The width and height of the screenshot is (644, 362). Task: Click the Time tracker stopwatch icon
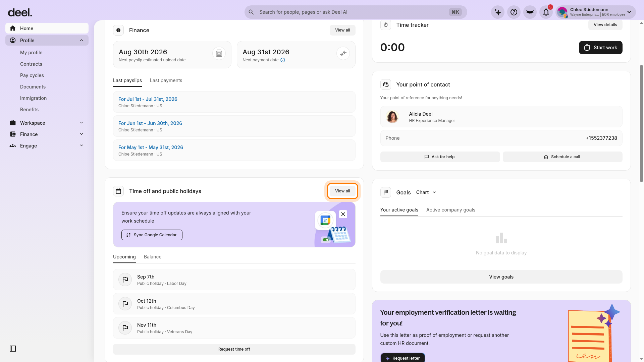point(386,25)
